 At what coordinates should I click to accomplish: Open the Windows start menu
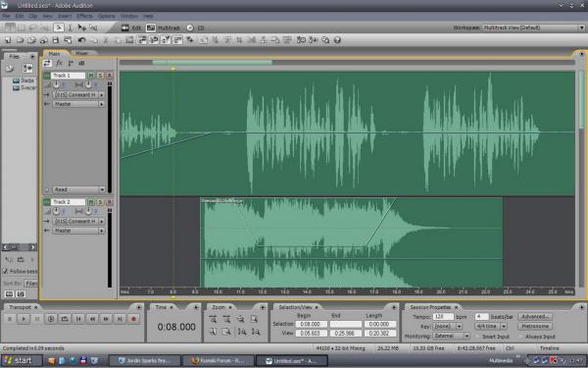pos(22,360)
